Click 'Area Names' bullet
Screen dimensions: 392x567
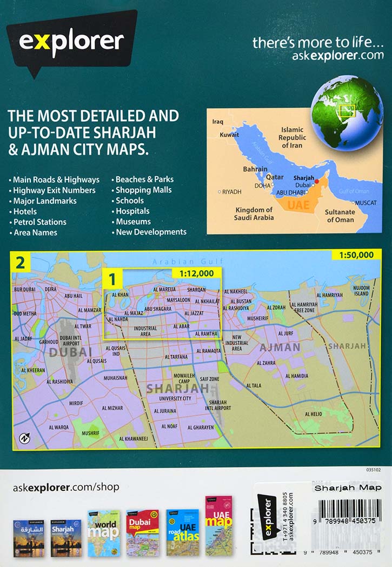click(x=35, y=232)
